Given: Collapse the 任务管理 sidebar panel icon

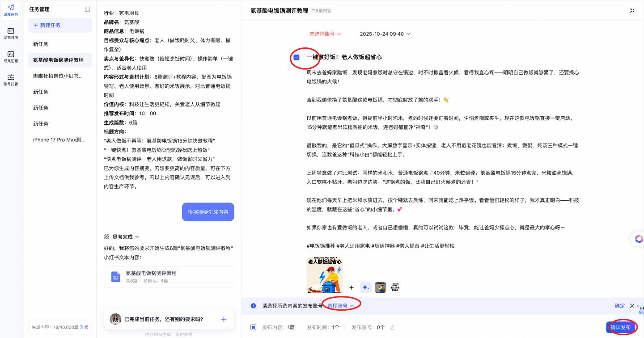Looking at the screenshot, I should [87, 9].
